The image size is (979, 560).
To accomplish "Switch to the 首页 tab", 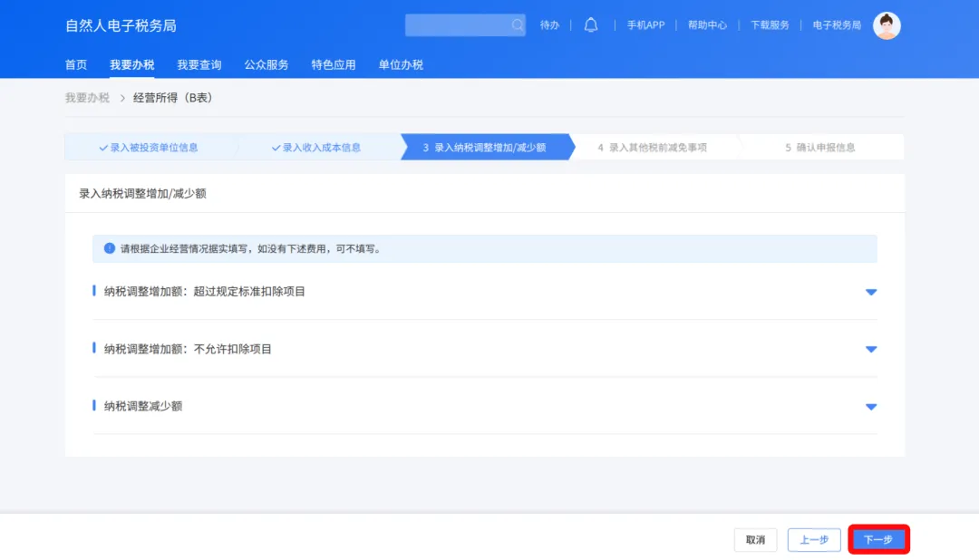I will (75, 64).
